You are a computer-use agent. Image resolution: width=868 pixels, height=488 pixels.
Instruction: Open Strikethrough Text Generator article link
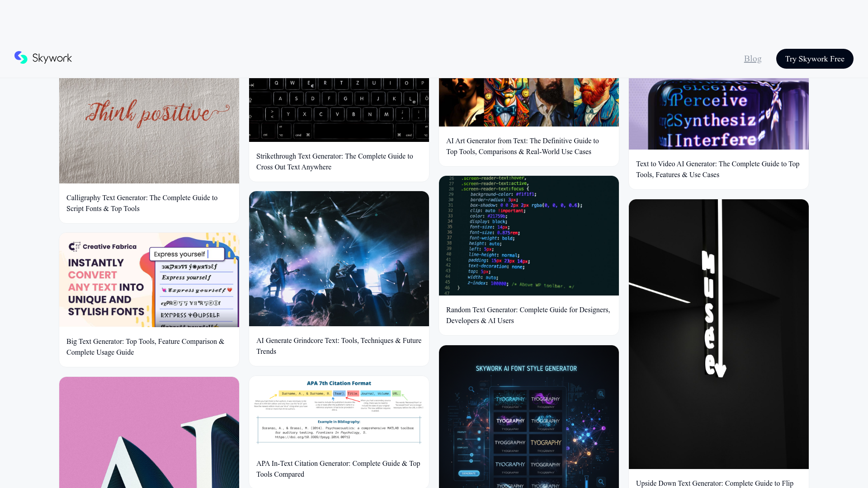pyautogui.click(x=335, y=162)
